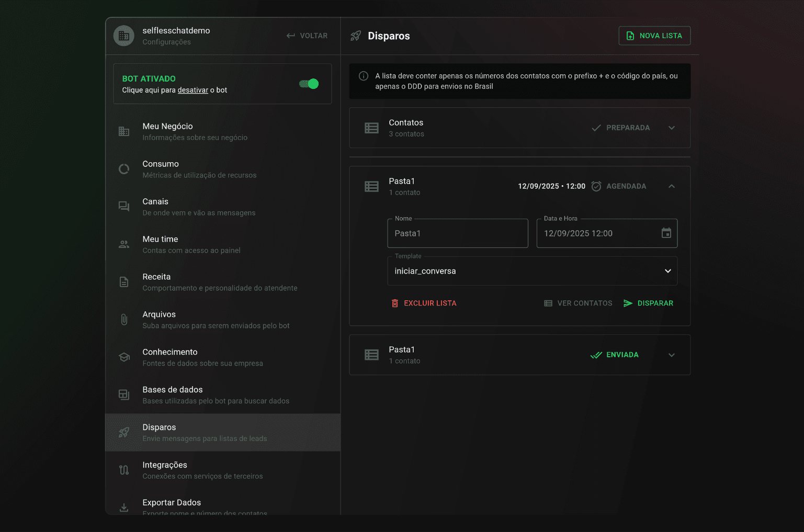The height and width of the screenshot is (532, 804).
Task: Collapse the scheduled Pasta1 list chevron
Action: (672, 186)
